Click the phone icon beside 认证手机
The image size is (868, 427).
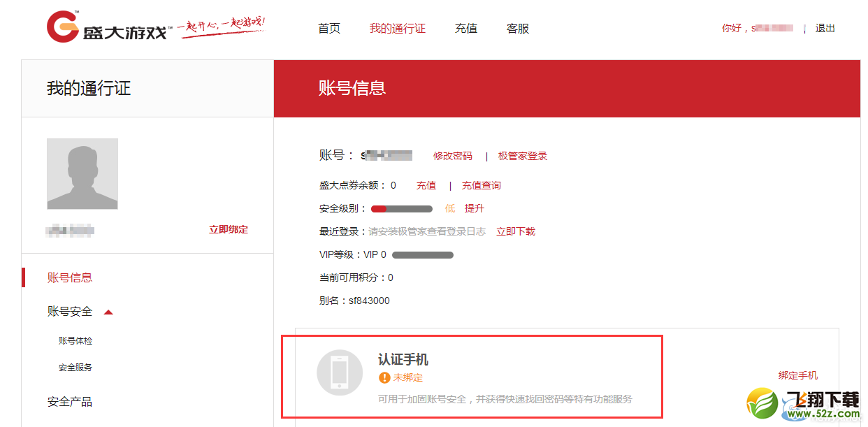(x=340, y=372)
